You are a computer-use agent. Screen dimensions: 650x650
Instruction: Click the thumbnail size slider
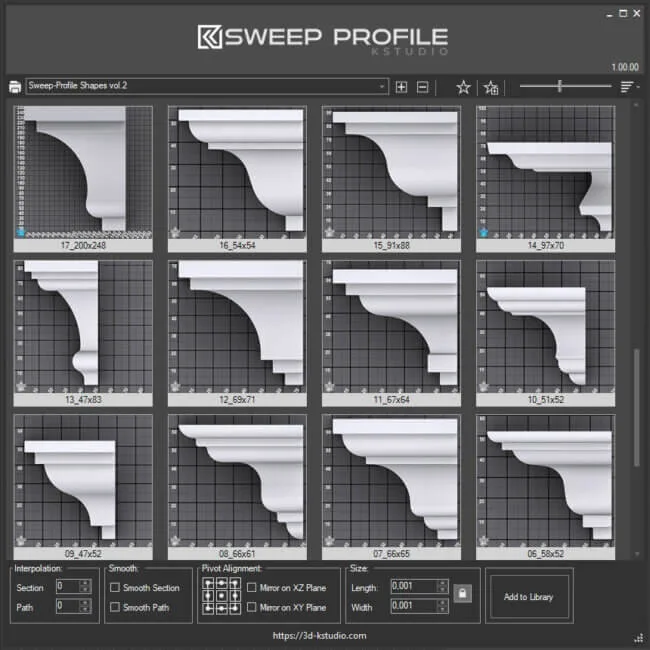pyautogui.click(x=560, y=87)
